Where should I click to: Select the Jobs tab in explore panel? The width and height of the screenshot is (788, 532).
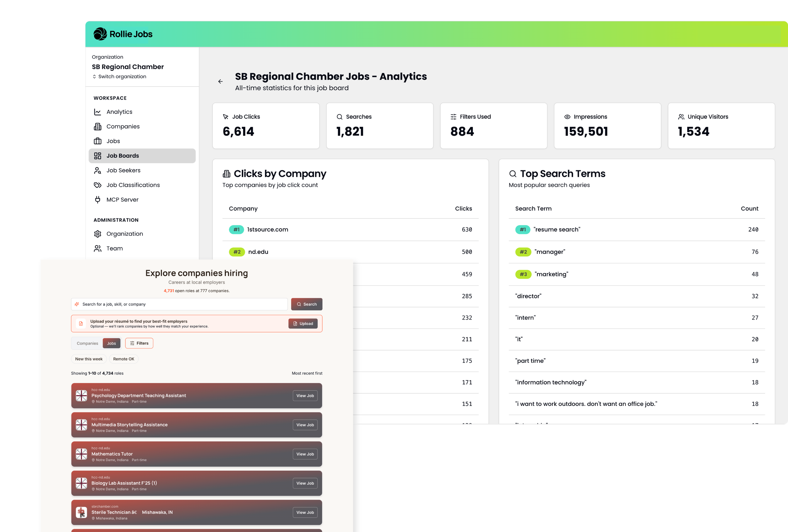[112, 344]
